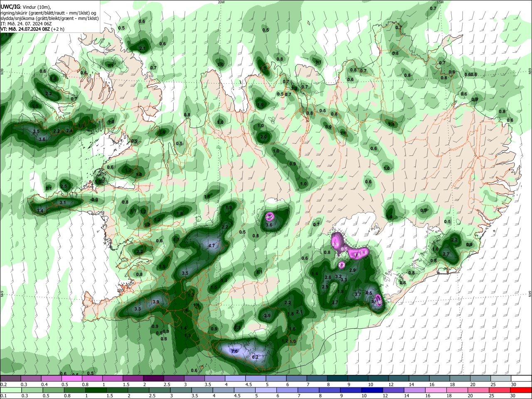532x399 pixels.
Task: Select the 2.0 precipitation value in the north
Action: [264, 137]
